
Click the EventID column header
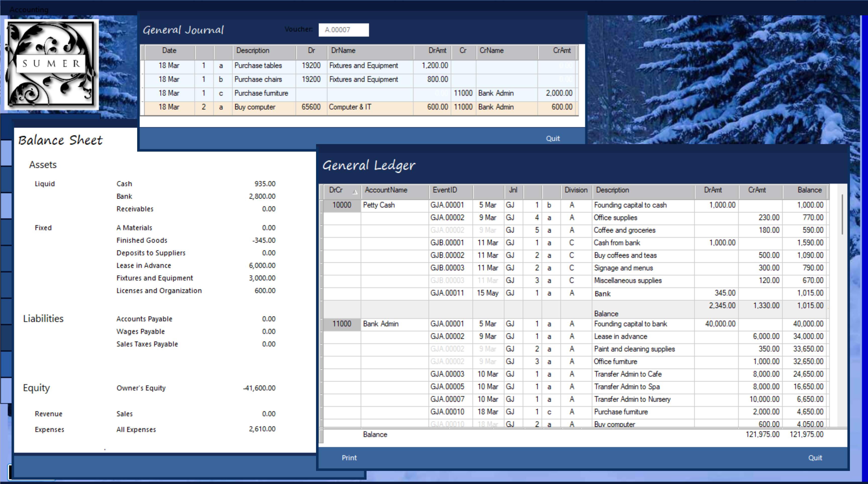click(445, 190)
